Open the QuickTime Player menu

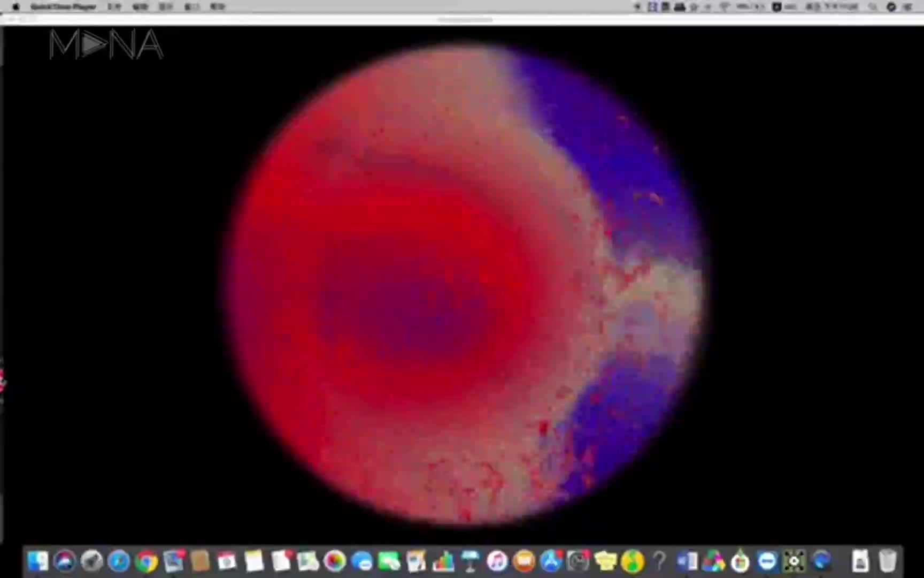point(63,6)
